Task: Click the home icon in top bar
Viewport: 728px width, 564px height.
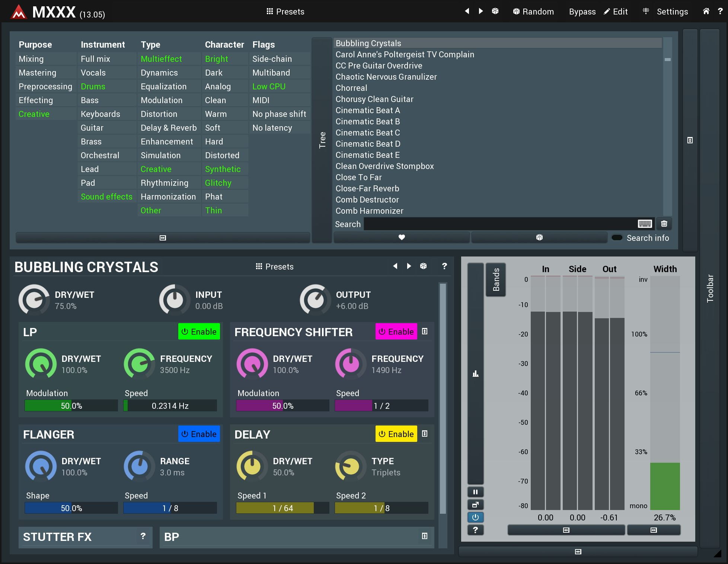Action: (706, 11)
